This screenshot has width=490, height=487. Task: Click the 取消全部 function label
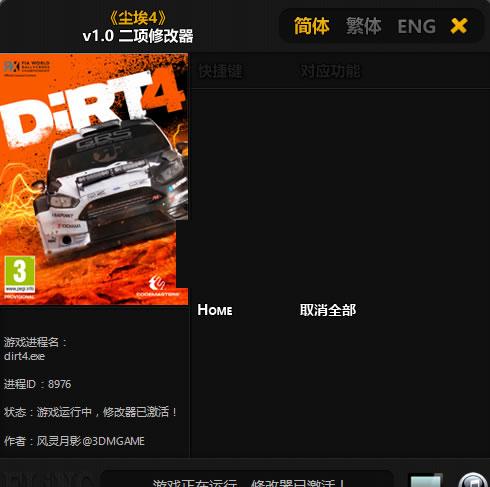click(x=328, y=310)
